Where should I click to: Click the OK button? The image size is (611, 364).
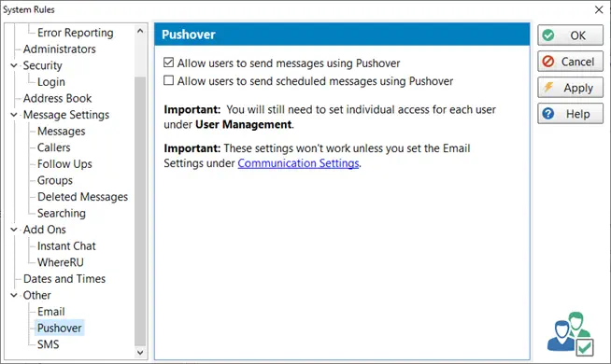[570, 35]
